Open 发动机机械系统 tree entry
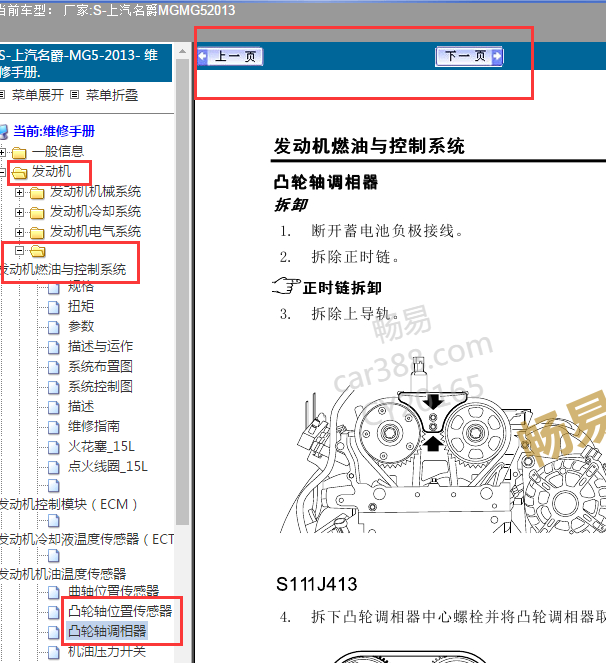606x663 pixels. pyautogui.click(x=96, y=192)
